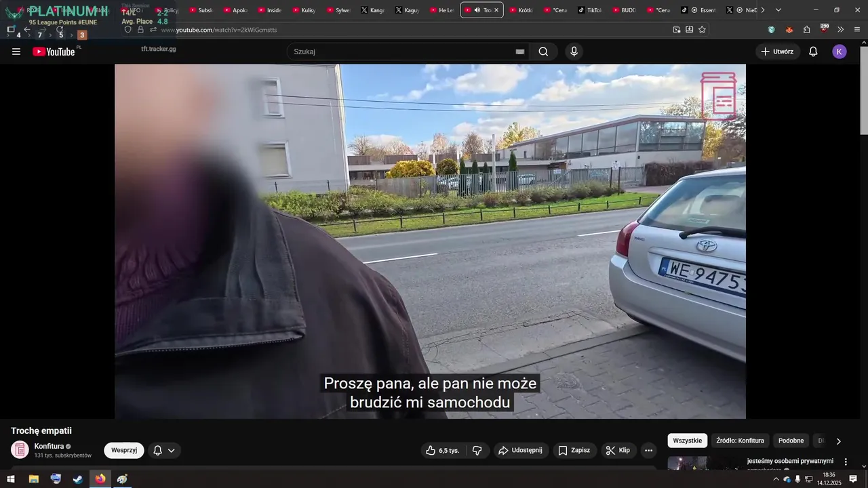Open the taskbar clock and date
Viewport: 868px width, 488px height.
coord(829,479)
